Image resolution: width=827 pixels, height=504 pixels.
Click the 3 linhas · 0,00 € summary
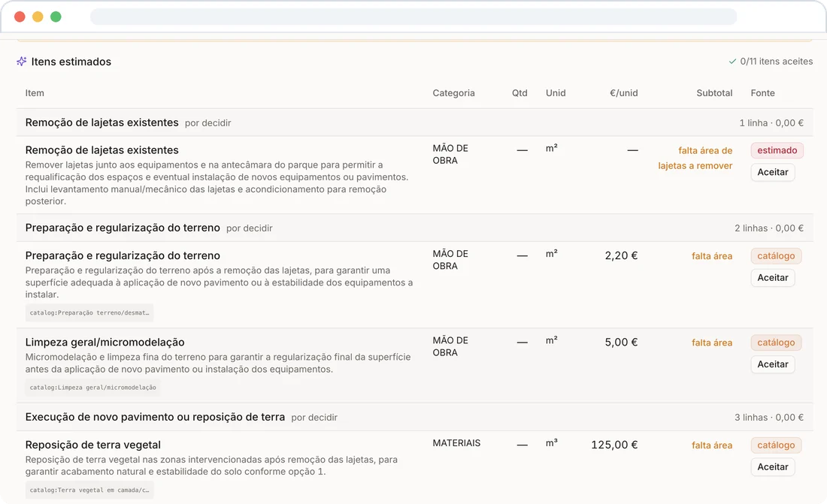(x=769, y=418)
